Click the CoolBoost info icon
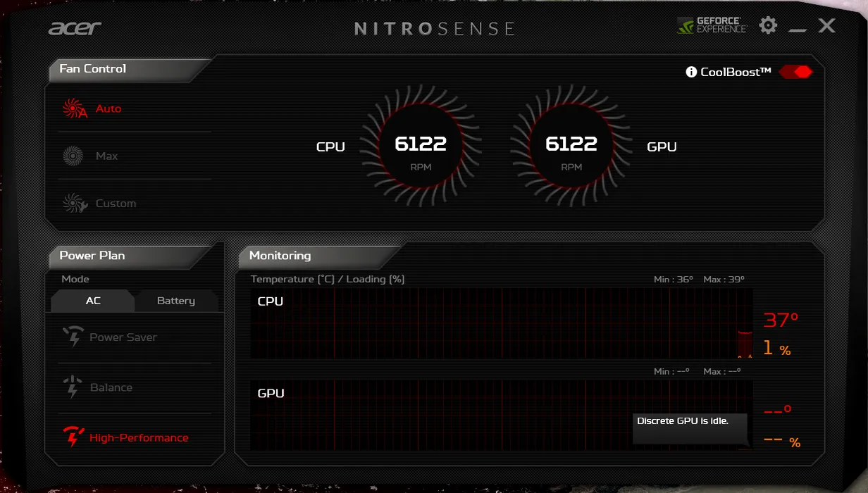Image resolution: width=868 pixels, height=493 pixels. coord(691,72)
